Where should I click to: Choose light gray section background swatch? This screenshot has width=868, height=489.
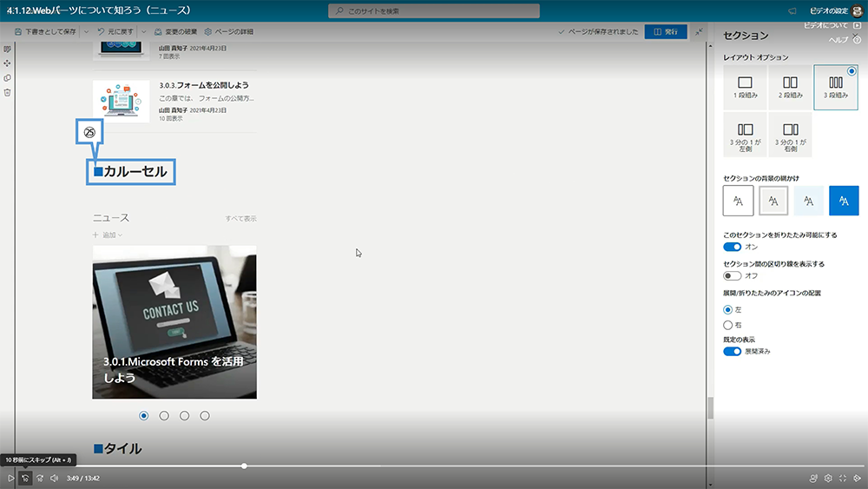pyautogui.click(x=773, y=201)
